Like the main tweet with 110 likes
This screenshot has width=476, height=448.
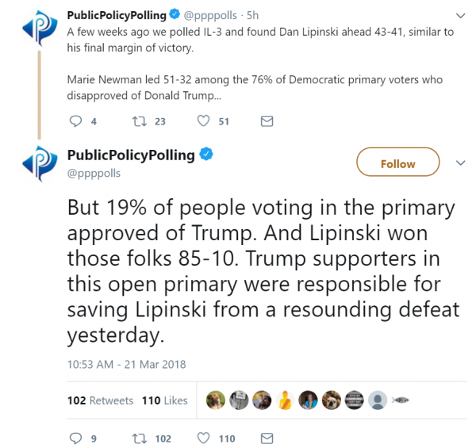(203, 438)
